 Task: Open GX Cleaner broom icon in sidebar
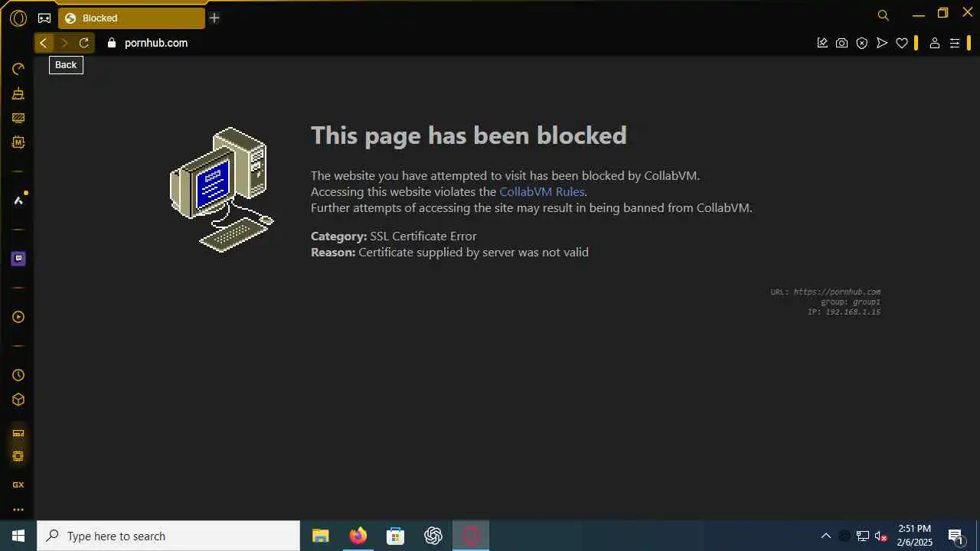pyautogui.click(x=18, y=94)
